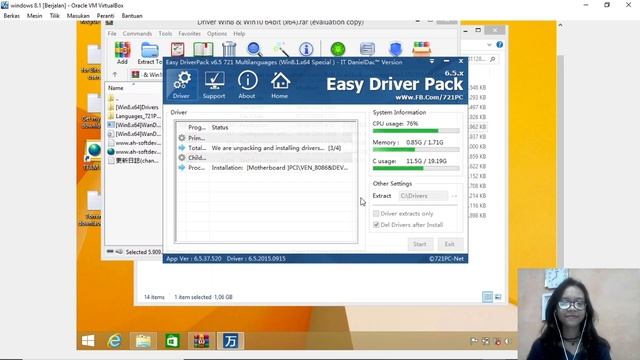Toggle Driver extracts only checkbox
Image resolution: width=640 pixels, height=360 pixels.
[x=376, y=213]
